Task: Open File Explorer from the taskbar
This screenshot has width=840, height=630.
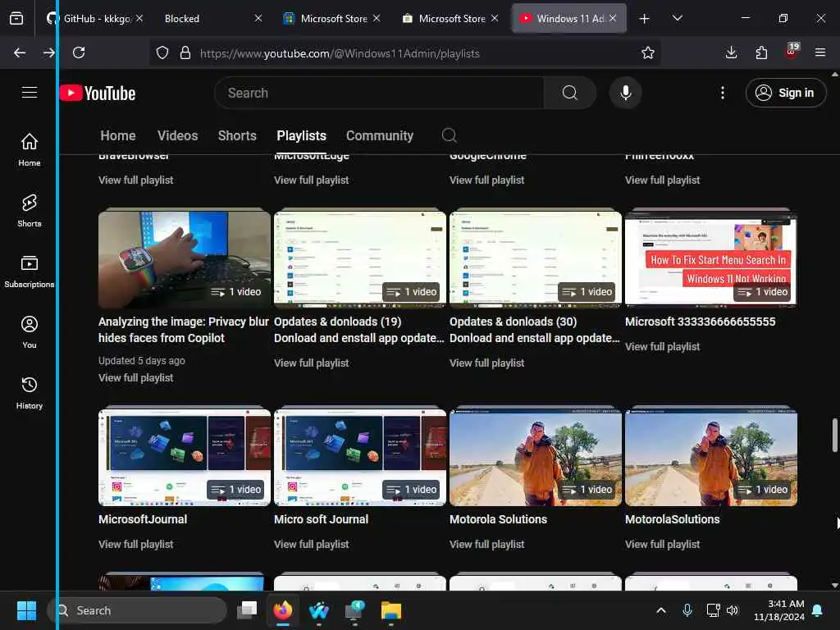Action: 391,610
